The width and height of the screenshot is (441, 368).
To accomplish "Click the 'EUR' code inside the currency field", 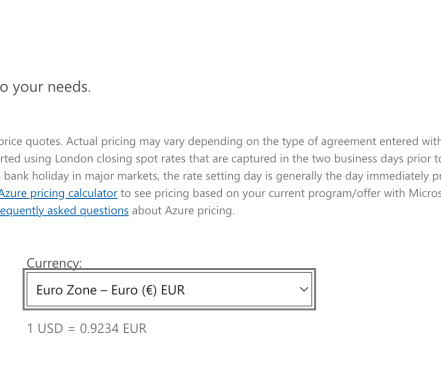I will pos(173,290).
